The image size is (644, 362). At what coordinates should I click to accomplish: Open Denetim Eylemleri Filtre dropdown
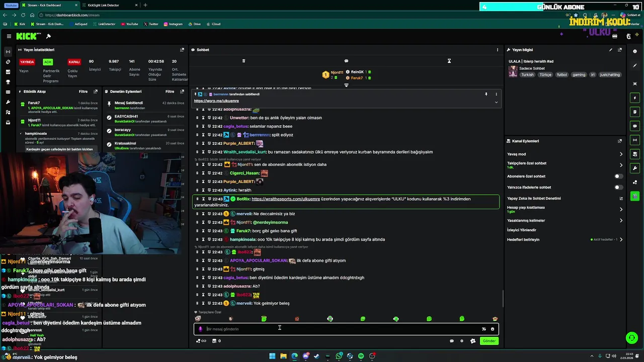(x=170, y=92)
